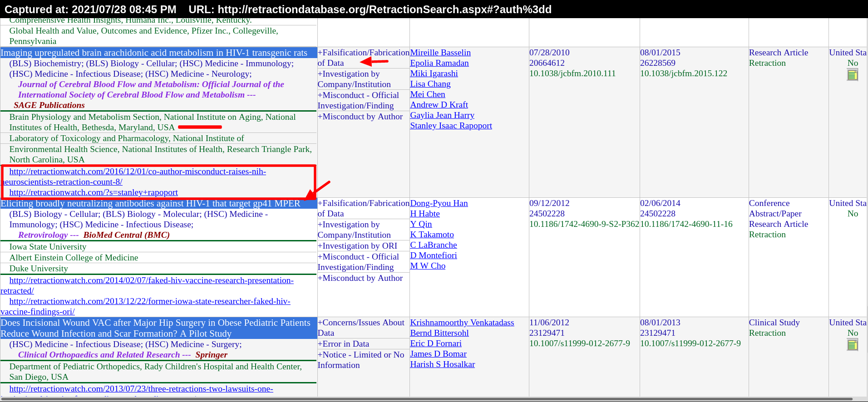Click the horizontal scrollbar at the bottom
Viewport: 868px width, 402px height.
point(427,399)
